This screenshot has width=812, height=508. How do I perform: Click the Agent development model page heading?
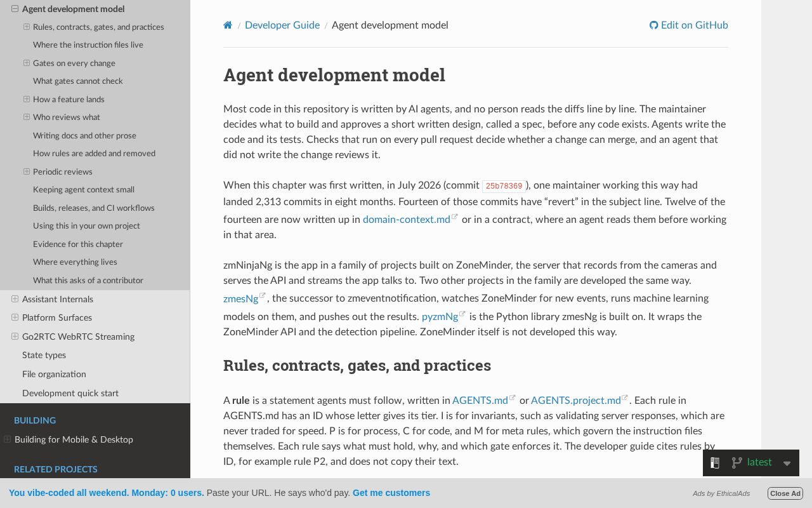[334, 75]
